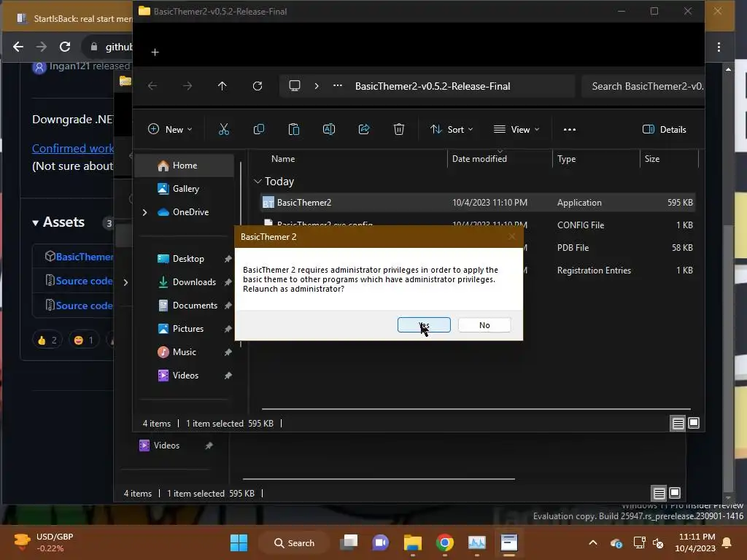This screenshot has width=747, height=560.
Task: Click the address bar ellipsis for hidden folders
Action: [x=337, y=86]
